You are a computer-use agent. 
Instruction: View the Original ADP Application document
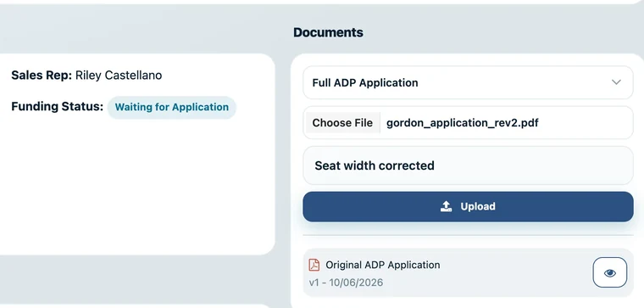pyautogui.click(x=609, y=272)
